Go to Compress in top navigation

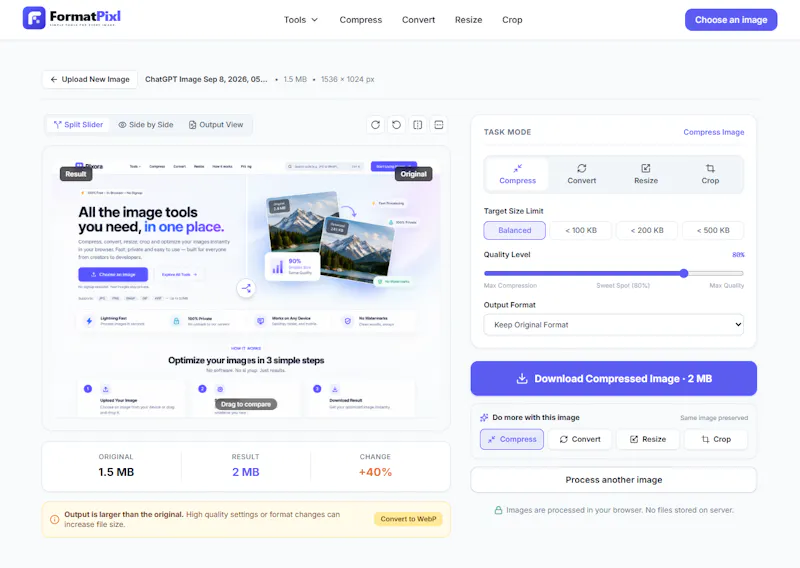click(x=360, y=20)
